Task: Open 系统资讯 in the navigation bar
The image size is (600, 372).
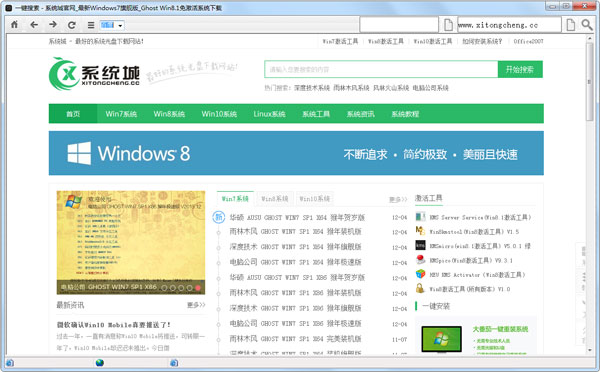Action: (360, 114)
